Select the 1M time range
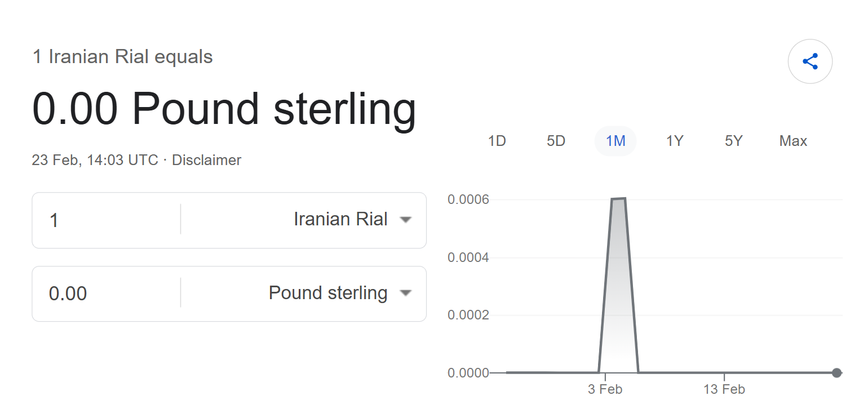Screen dimensions: 868x409 coord(615,141)
